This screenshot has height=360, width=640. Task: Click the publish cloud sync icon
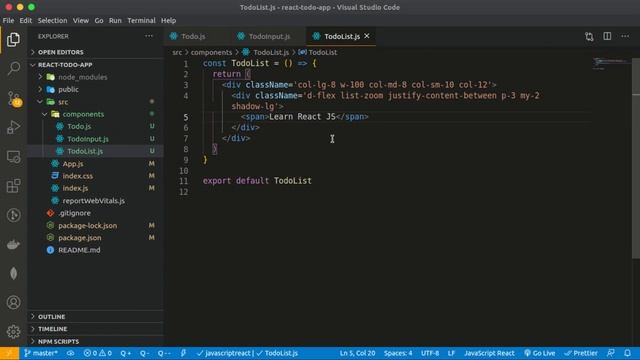71,353
